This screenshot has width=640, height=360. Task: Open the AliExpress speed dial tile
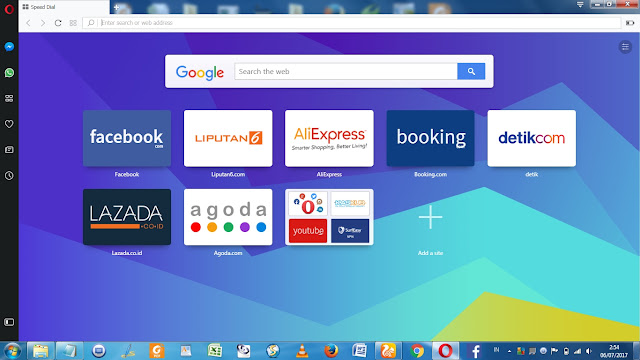pyautogui.click(x=329, y=138)
